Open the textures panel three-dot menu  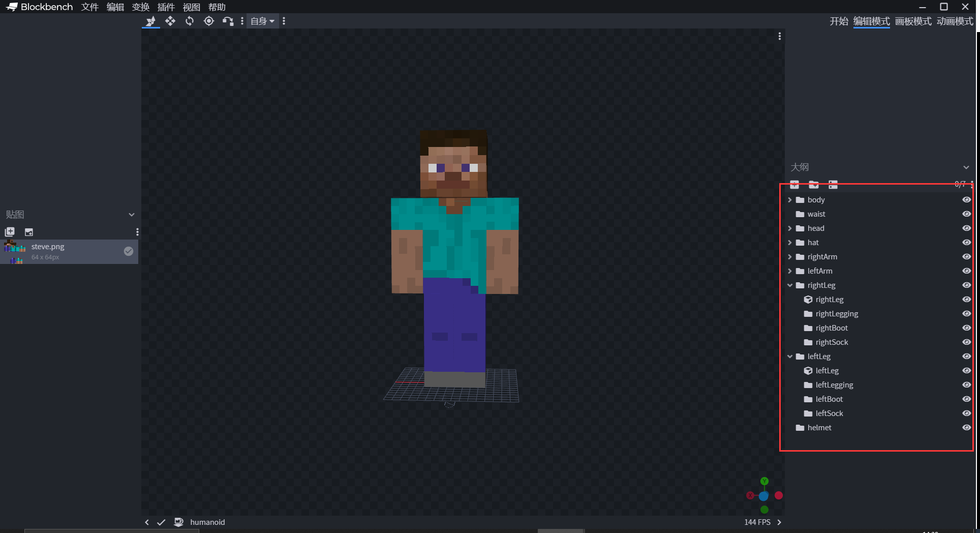tap(137, 232)
